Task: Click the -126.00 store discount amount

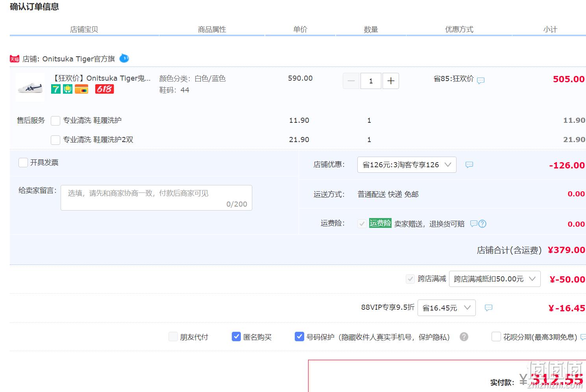Action: tap(567, 165)
